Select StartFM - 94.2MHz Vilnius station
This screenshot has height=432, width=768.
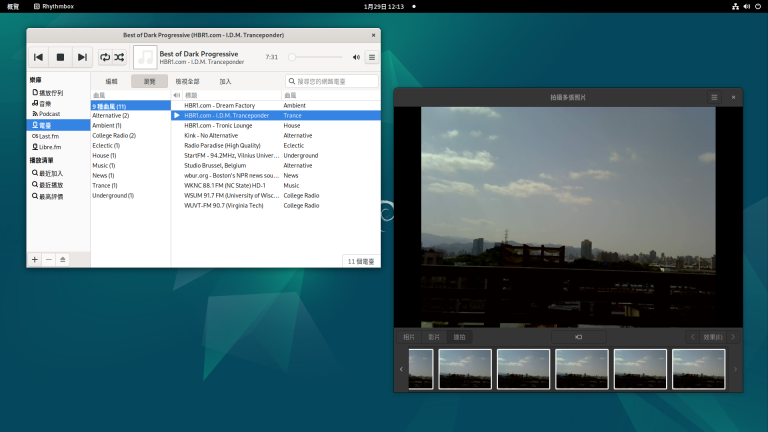point(276,155)
